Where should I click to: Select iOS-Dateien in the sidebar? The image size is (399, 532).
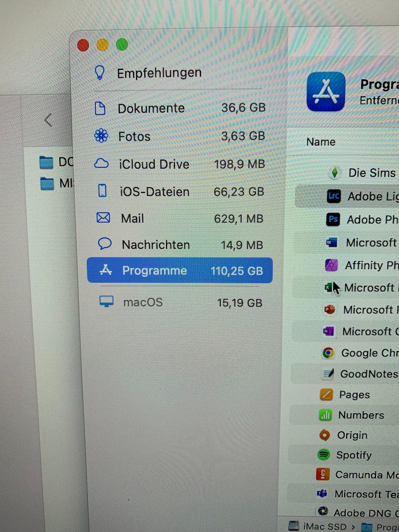tap(179, 191)
